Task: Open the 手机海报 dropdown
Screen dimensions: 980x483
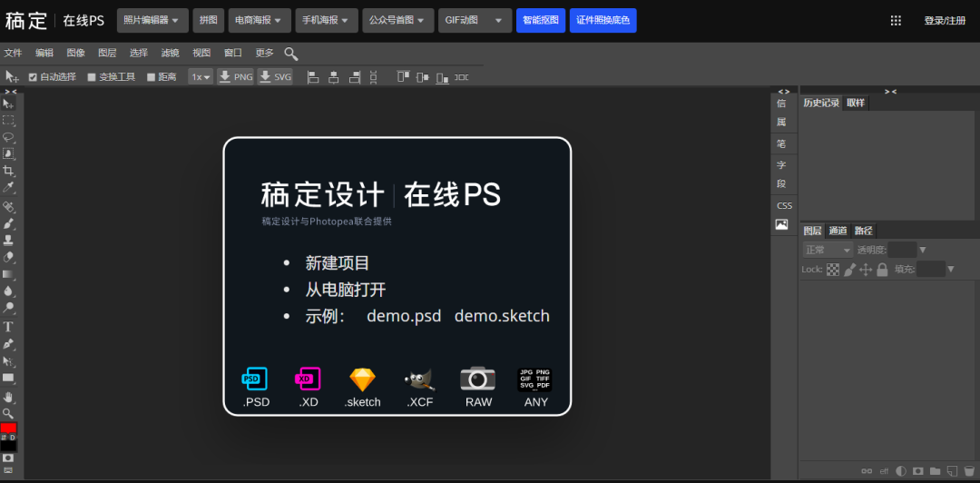Action: pos(327,20)
